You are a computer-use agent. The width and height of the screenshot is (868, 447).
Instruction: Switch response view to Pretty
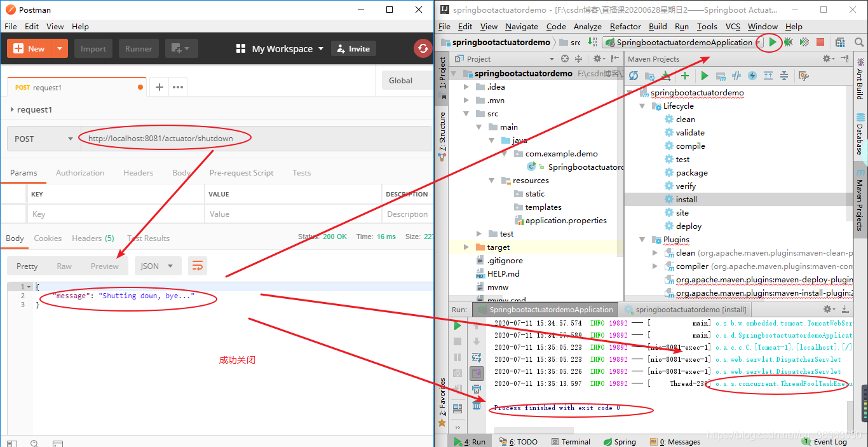(27, 266)
